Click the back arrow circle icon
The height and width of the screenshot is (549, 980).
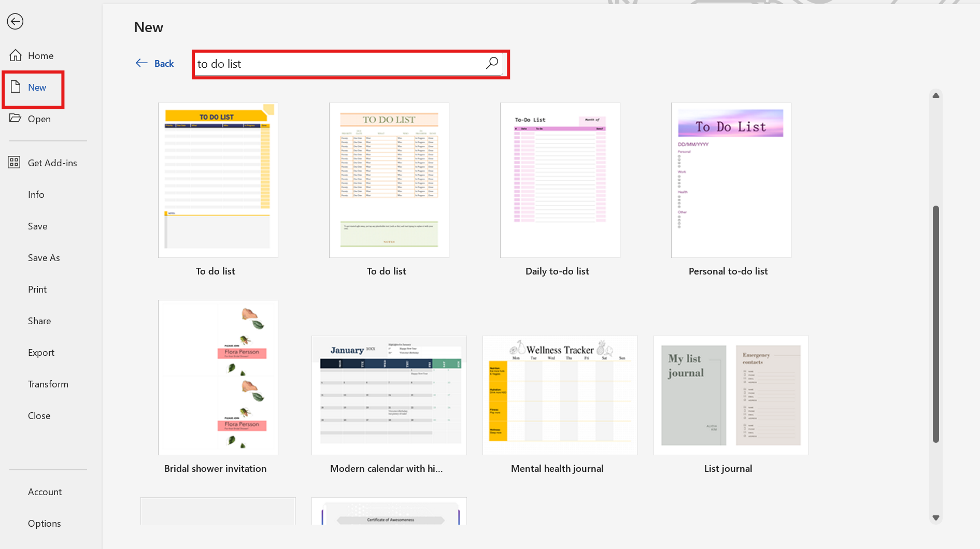pyautogui.click(x=15, y=21)
